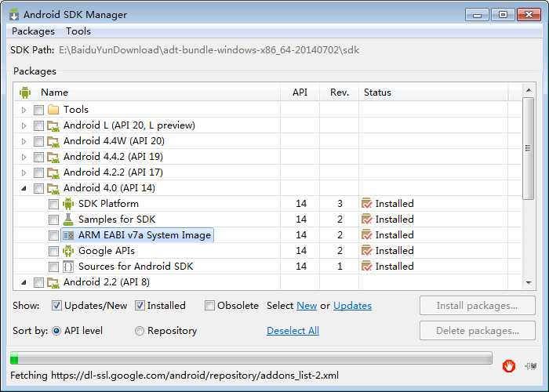Click the Samples for SDK flask icon
The height and width of the screenshot is (392, 549).
coord(68,220)
